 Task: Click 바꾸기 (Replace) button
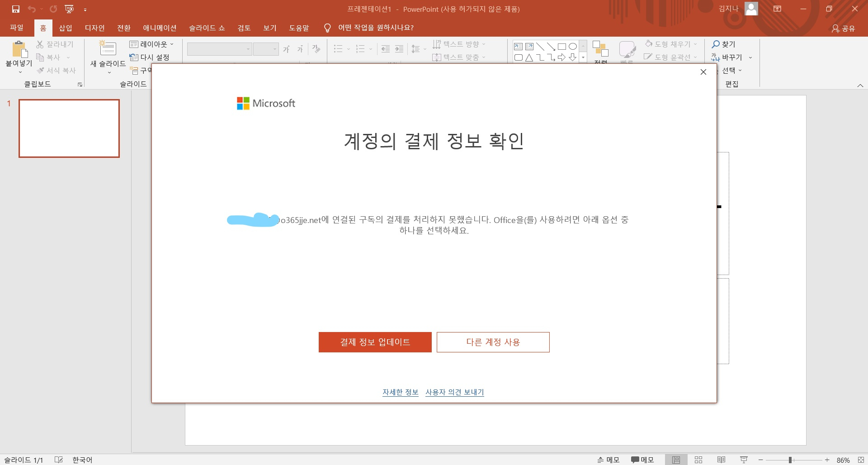(727, 57)
